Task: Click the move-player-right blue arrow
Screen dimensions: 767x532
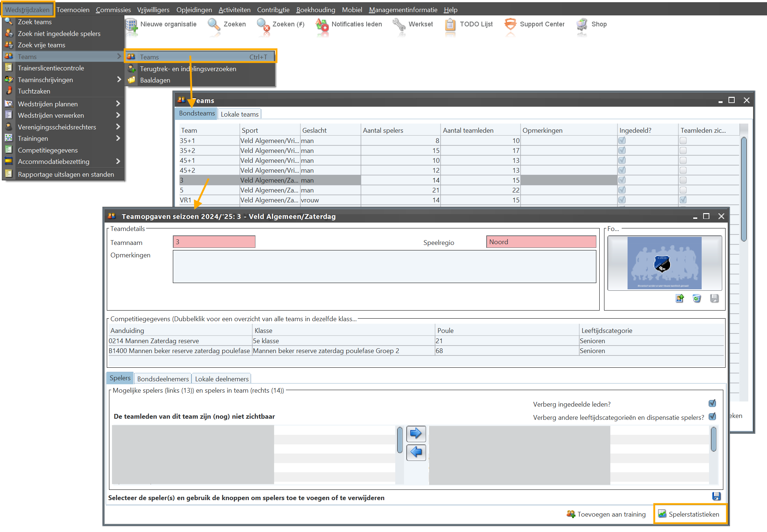Action: coord(416,434)
